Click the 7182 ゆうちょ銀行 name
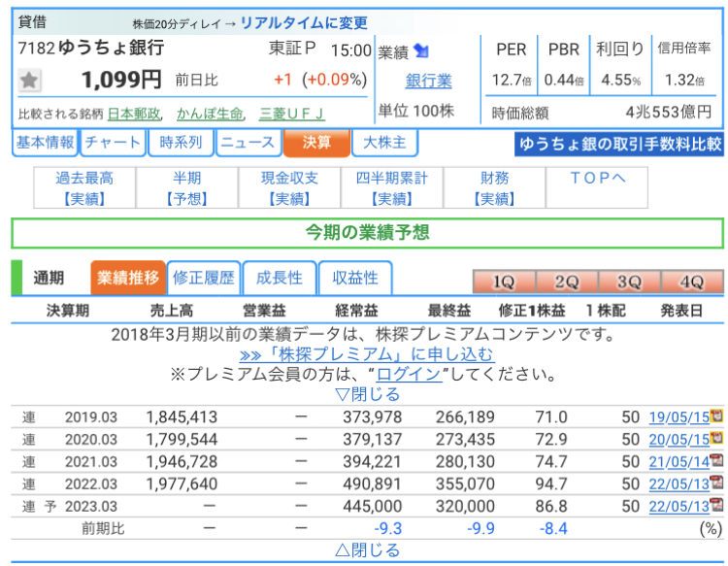The height and width of the screenshot is (566, 728). tap(91, 48)
